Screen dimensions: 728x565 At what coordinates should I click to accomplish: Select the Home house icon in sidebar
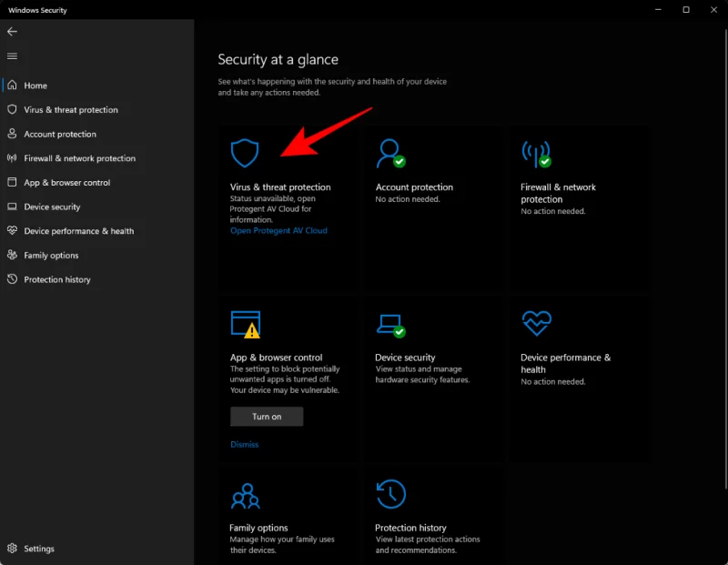tap(12, 86)
